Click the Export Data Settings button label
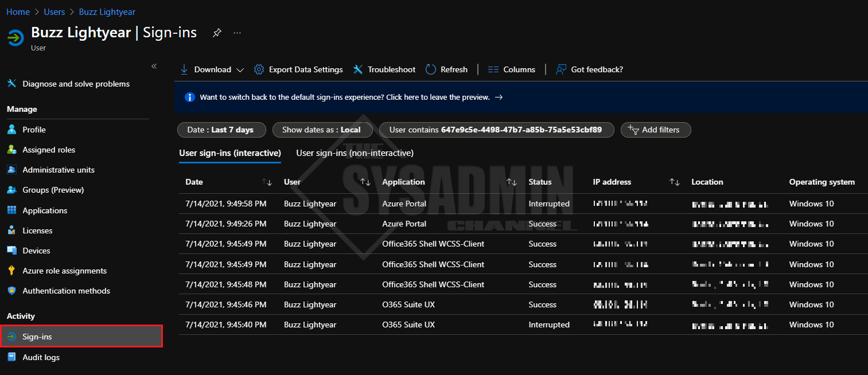The height and width of the screenshot is (375, 868). point(306,69)
